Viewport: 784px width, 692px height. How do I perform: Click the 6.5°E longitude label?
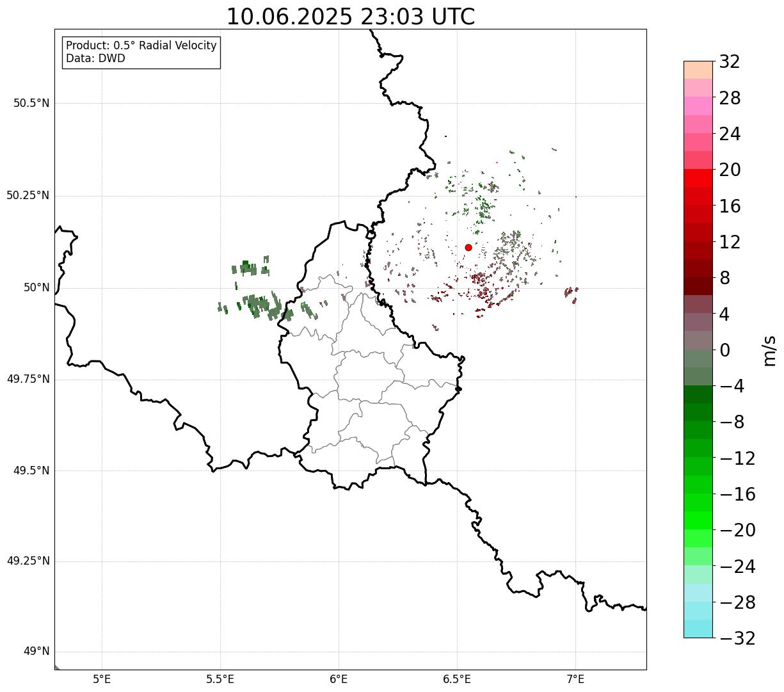(457, 679)
